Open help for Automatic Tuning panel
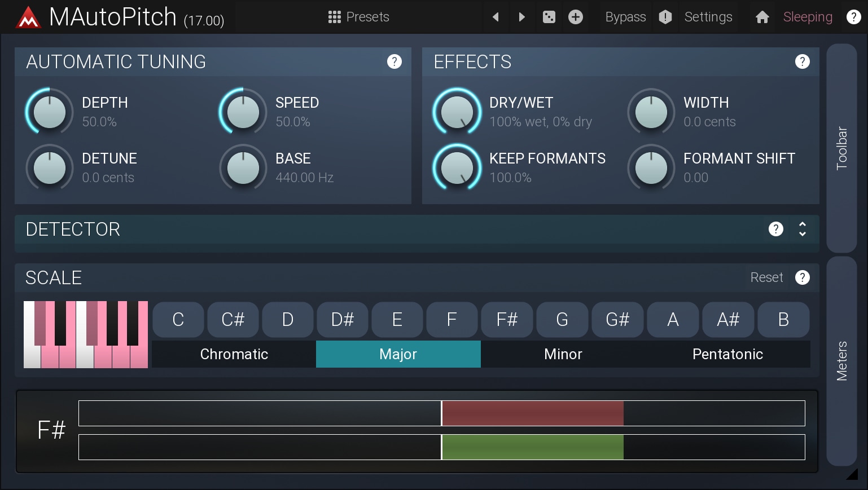 (394, 61)
